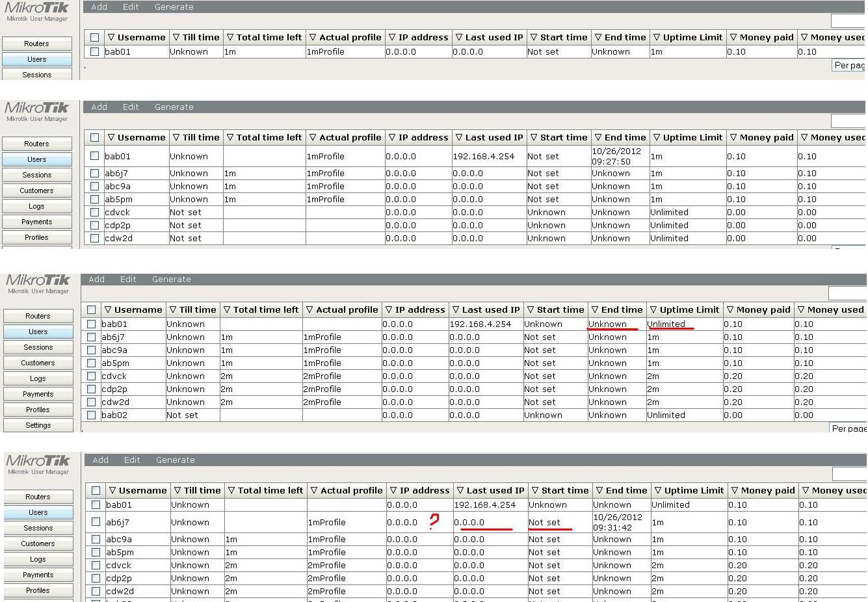Screen dimensions: 868x602
Task: Check the abc9a row in the third panel
Action: pyautogui.click(x=91, y=350)
